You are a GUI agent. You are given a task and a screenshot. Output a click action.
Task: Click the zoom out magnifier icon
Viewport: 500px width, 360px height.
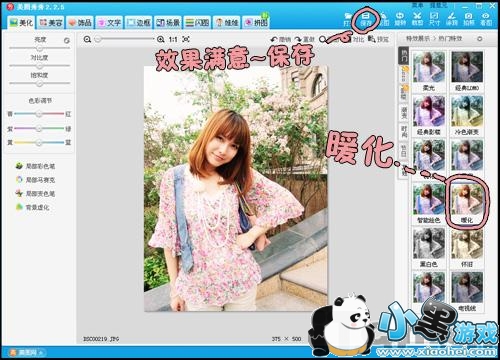(x=87, y=39)
